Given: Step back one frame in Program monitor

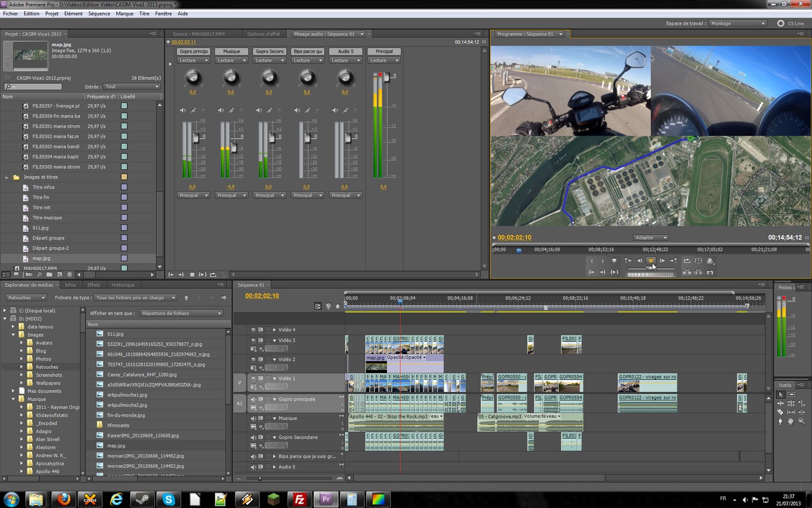Looking at the screenshot, I should 639,260.
